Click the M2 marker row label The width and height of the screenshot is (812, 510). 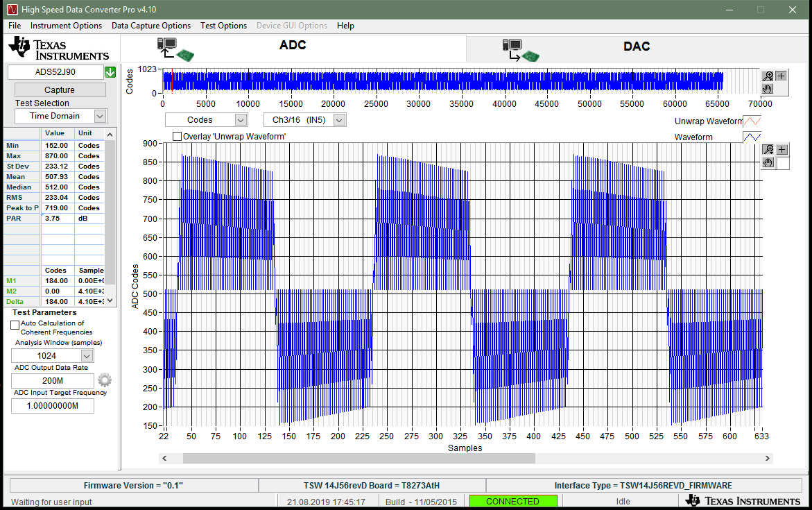click(x=12, y=291)
